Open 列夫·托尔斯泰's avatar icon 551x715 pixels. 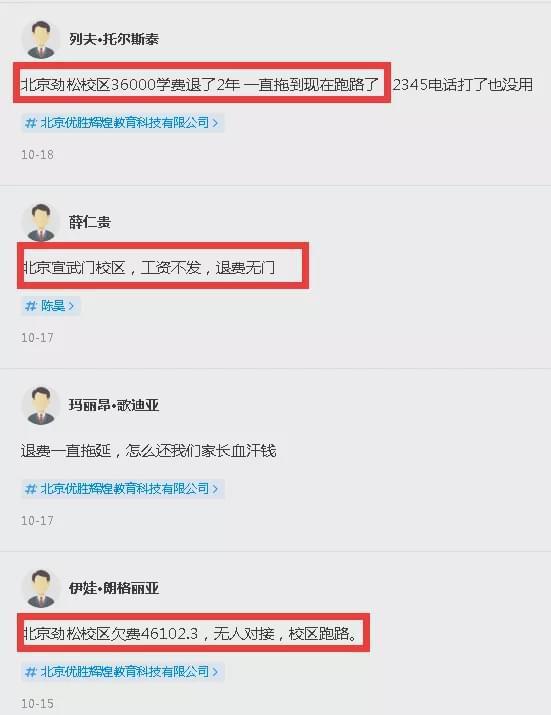coord(41,39)
